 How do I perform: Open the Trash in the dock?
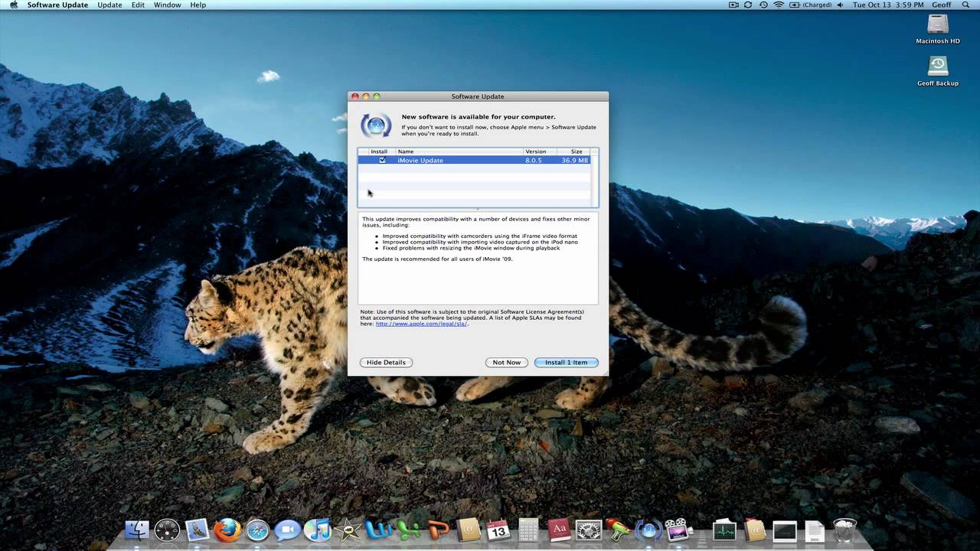pos(844,530)
